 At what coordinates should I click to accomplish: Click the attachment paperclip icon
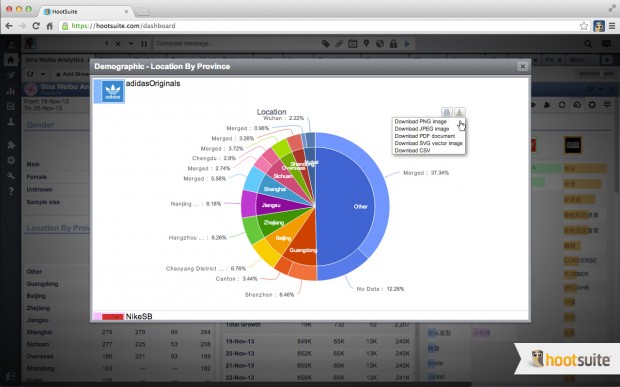[x=339, y=44]
